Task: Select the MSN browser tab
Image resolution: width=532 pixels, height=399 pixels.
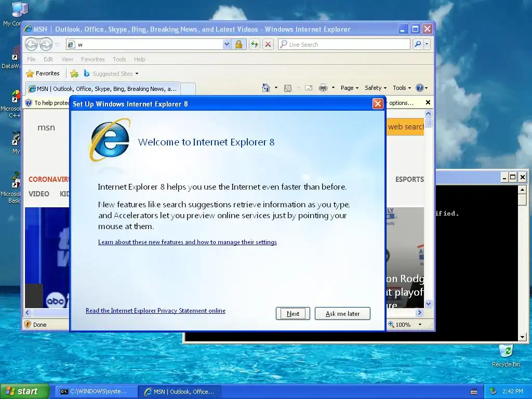Action: 103,89
